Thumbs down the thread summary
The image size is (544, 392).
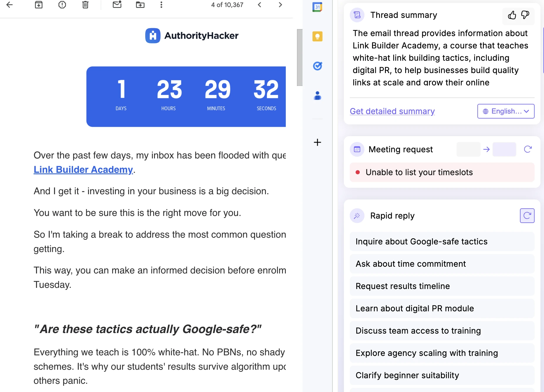pos(525,15)
